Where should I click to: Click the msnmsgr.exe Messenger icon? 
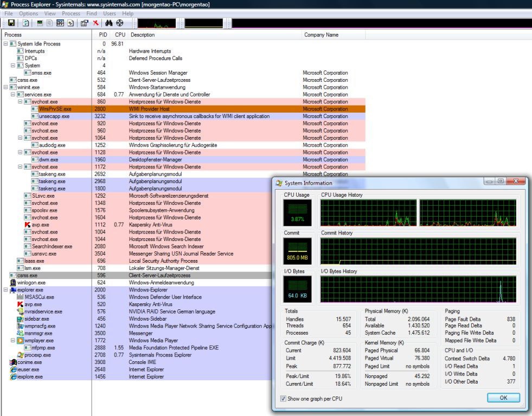tap(21, 333)
